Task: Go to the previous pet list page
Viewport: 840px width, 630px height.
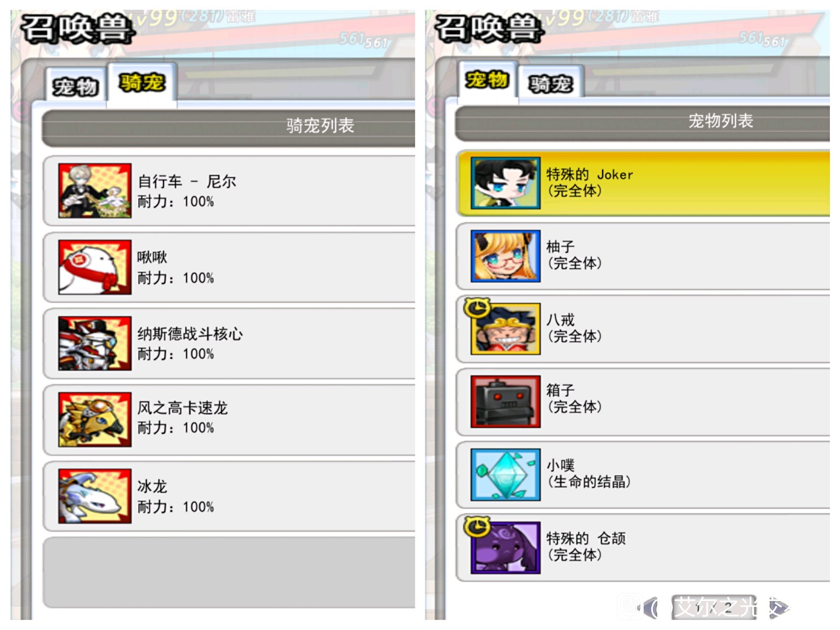Action: pyautogui.click(x=651, y=607)
